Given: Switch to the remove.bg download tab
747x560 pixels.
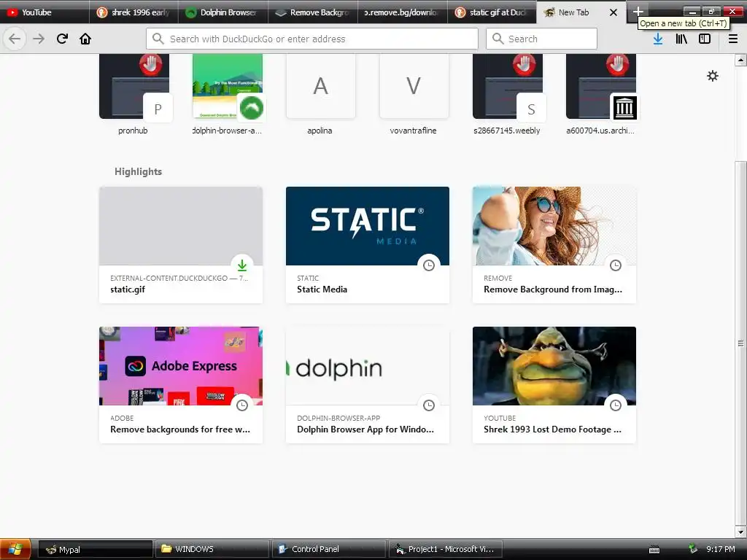Looking at the screenshot, I should pos(403,12).
